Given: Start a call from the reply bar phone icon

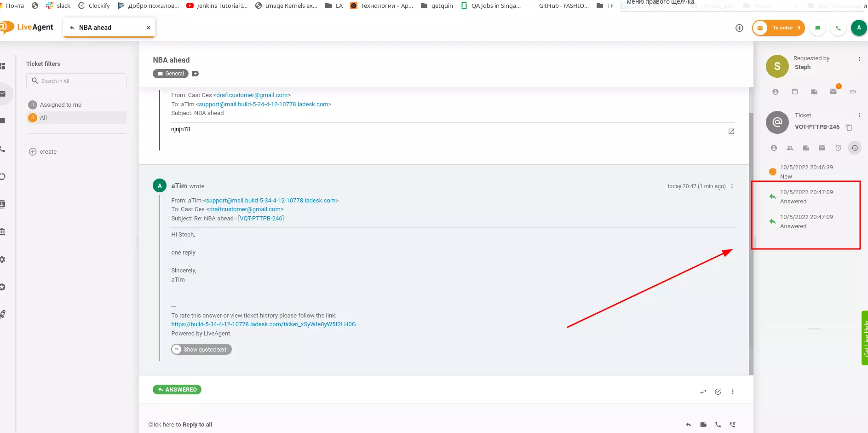Looking at the screenshot, I should pyautogui.click(x=718, y=424).
